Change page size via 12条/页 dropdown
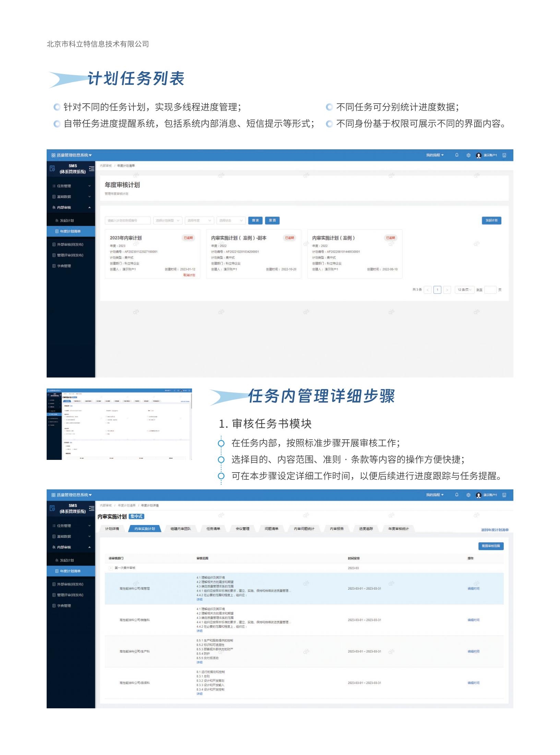This screenshot has height=755, width=560. pos(464,290)
